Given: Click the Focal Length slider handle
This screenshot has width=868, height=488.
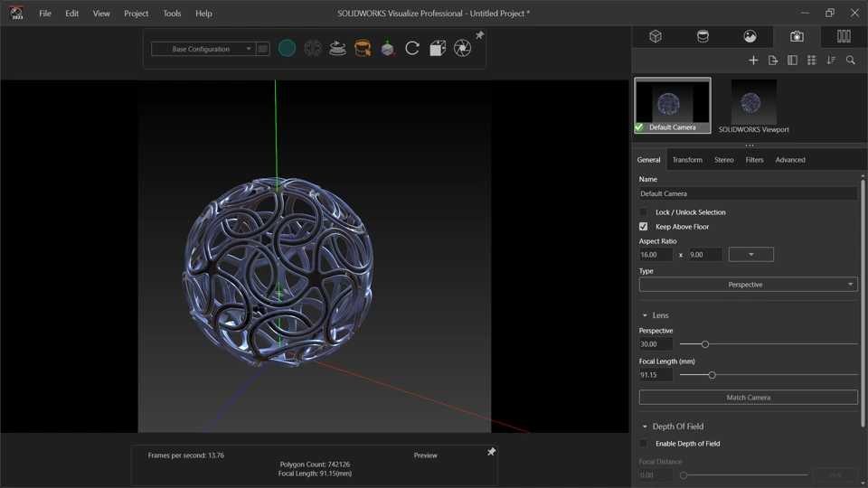Looking at the screenshot, I should pyautogui.click(x=712, y=375).
